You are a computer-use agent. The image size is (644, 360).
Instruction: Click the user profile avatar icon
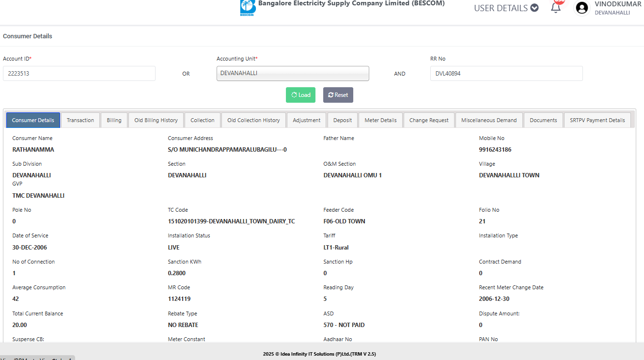[x=581, y=8]
